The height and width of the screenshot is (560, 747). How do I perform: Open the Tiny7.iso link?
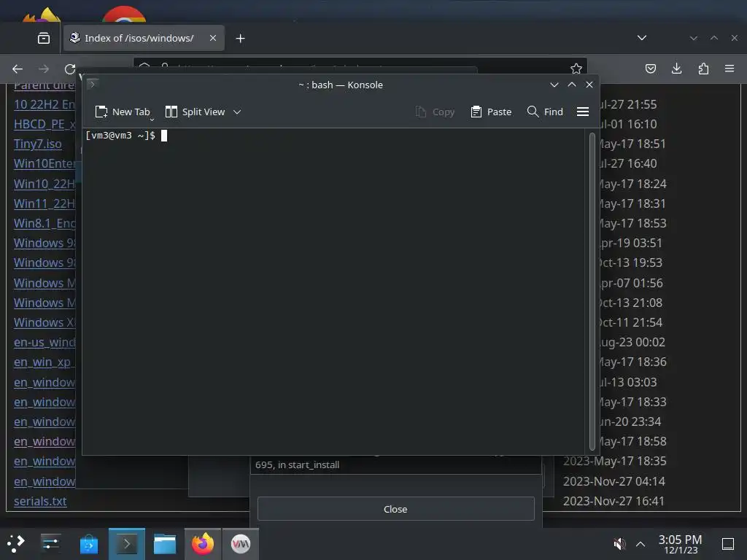(38, 144)
